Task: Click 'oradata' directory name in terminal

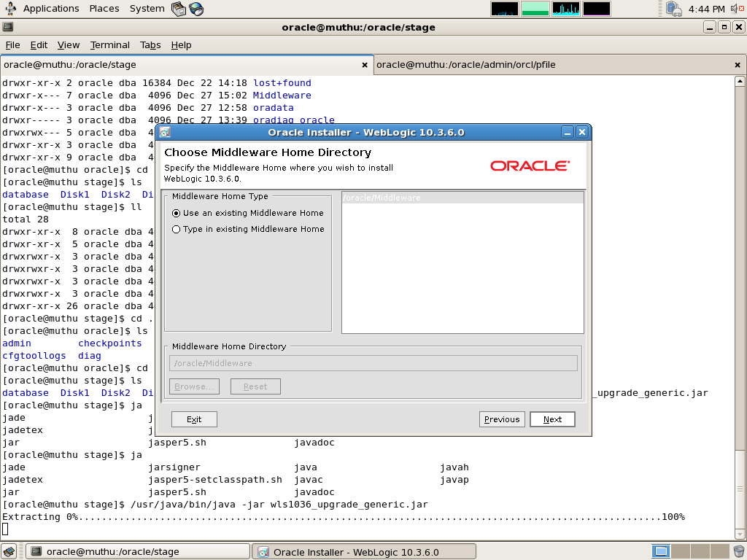Action: [274, 108]
